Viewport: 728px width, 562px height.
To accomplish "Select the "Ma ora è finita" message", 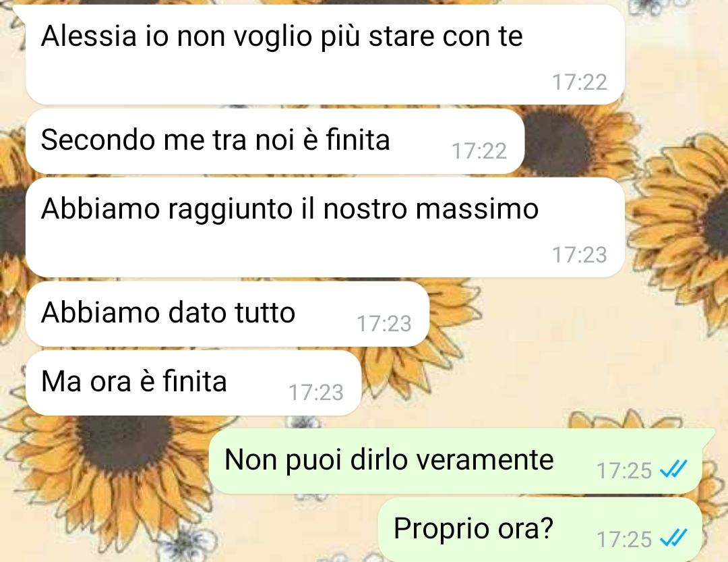I will [193, 383].
